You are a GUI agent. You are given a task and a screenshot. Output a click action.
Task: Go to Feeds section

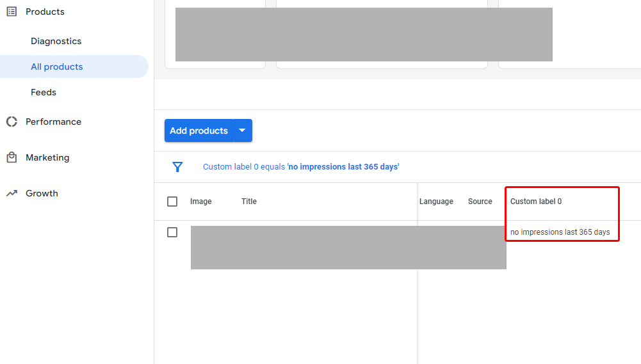[44, 92]
